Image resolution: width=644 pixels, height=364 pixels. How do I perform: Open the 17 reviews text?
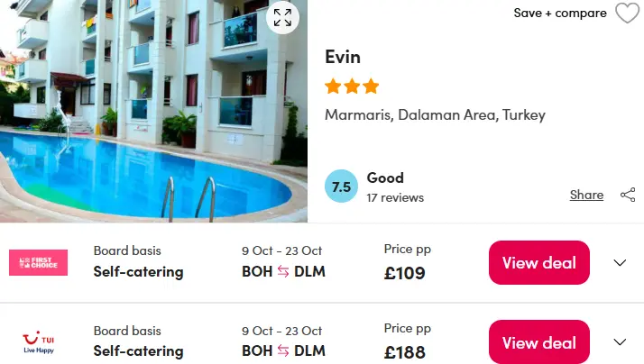click(x=395, y=198)
